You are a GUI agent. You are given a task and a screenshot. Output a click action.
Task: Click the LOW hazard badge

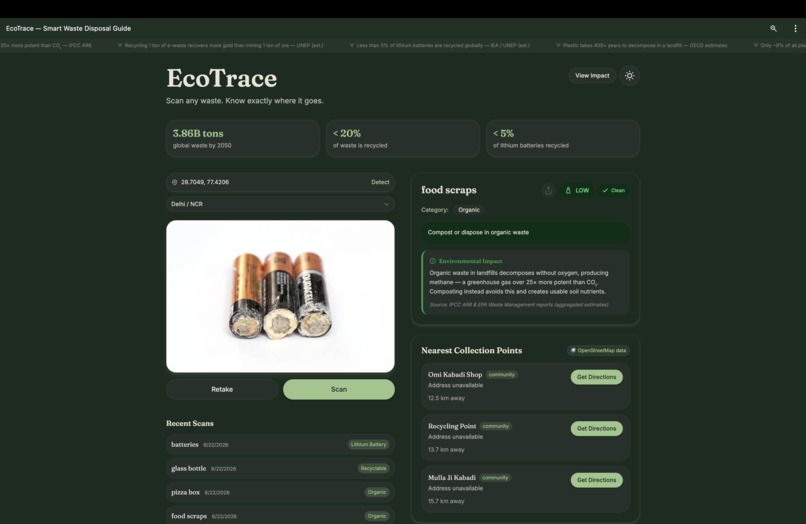[577, 190]
